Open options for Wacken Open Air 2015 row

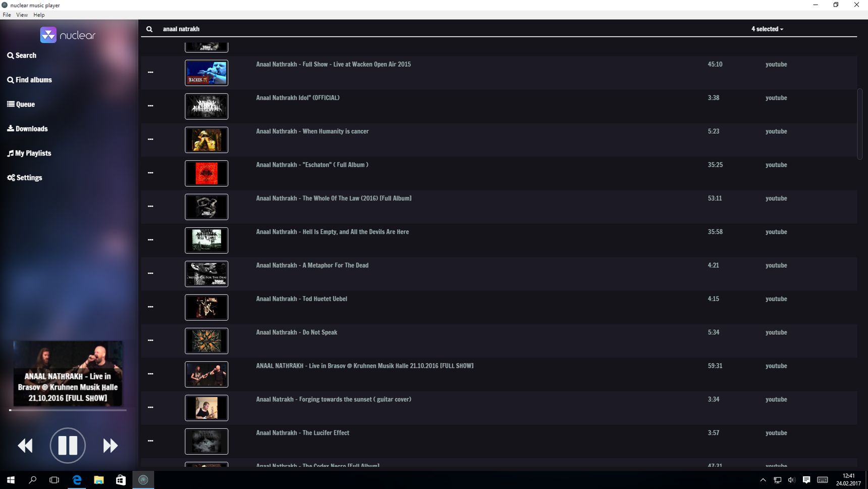(150, 72)
